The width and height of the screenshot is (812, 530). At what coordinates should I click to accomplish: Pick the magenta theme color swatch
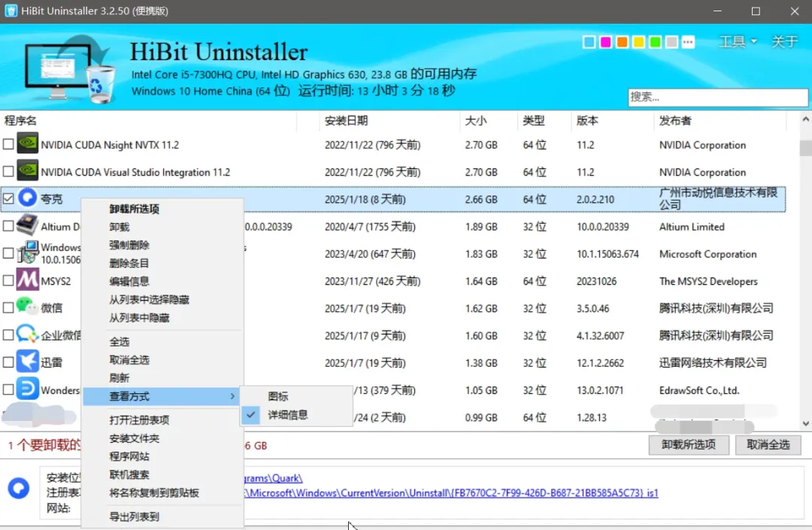coord(605,42)
